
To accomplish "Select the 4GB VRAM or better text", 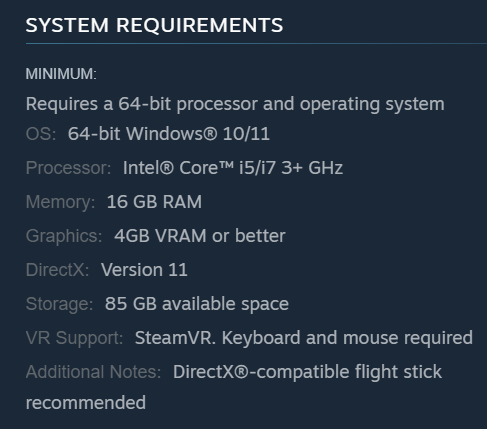I will (200, 236).
